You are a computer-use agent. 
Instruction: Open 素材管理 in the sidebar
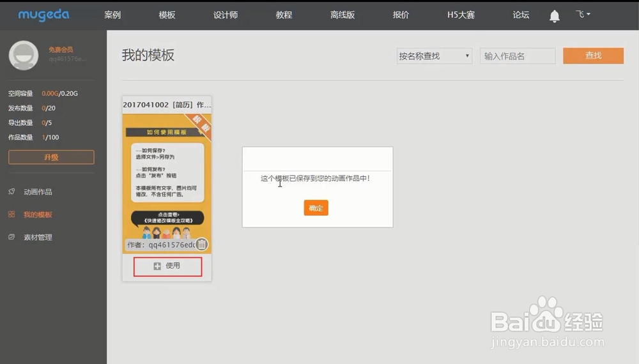click(x=38, y=238)
